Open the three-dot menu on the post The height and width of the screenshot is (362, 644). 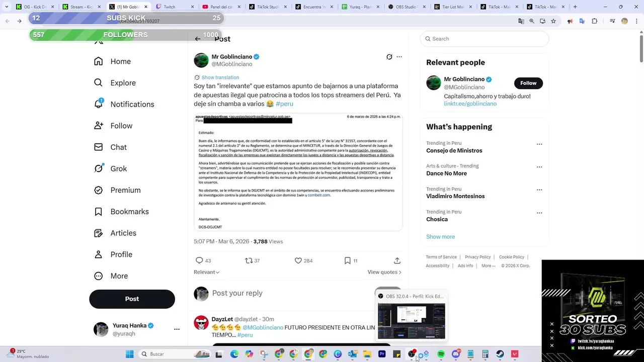coord(399,57)
